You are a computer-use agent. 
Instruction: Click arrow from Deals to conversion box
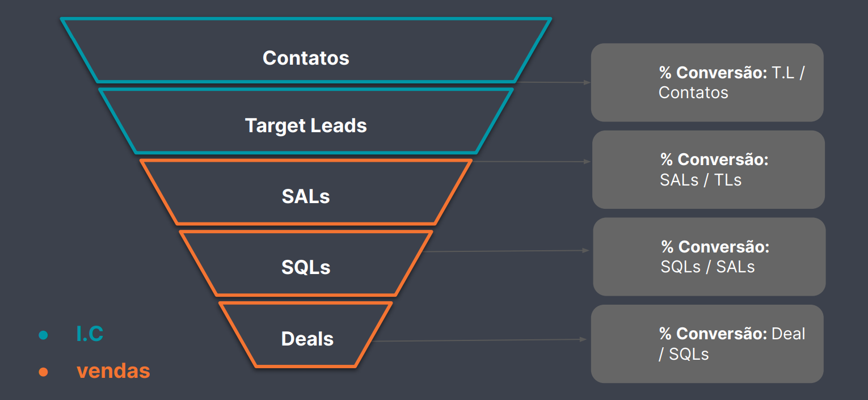480,340
